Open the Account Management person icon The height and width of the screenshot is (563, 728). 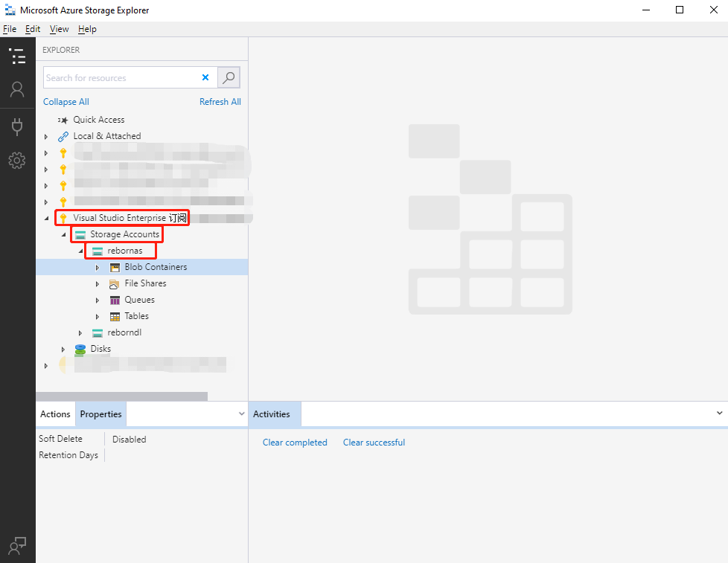click(16, 89)
